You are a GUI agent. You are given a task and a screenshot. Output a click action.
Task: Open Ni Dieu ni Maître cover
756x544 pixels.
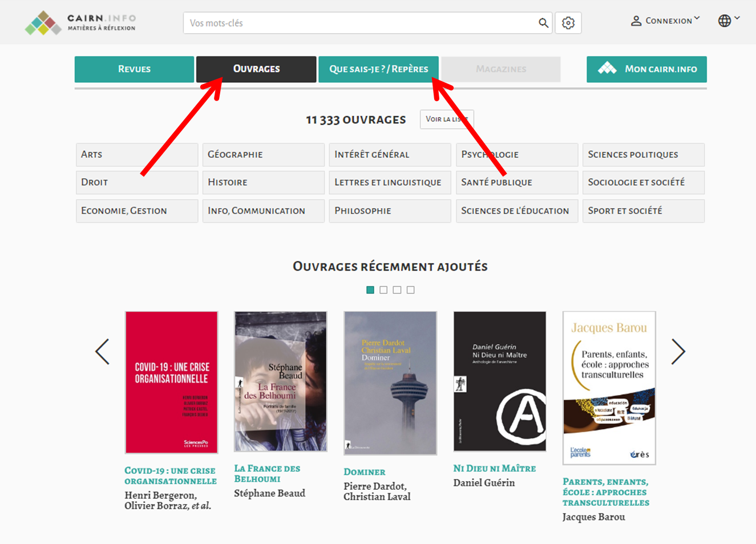click(500, 381)
